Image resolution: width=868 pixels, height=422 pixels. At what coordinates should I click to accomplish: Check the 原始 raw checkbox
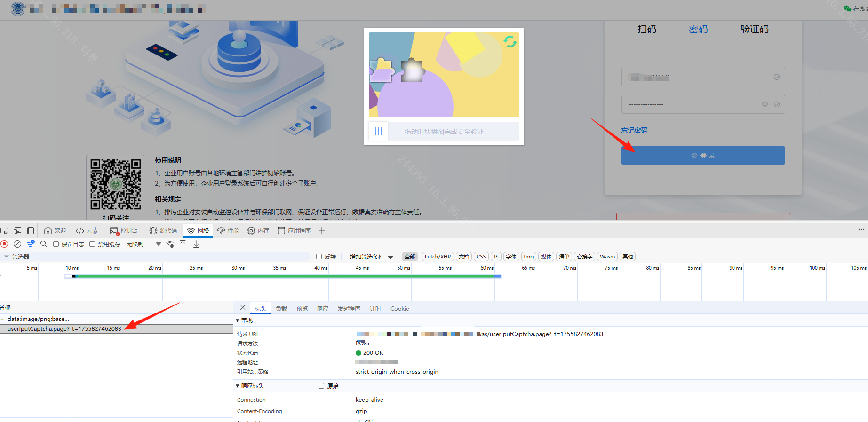pos(321,386)
